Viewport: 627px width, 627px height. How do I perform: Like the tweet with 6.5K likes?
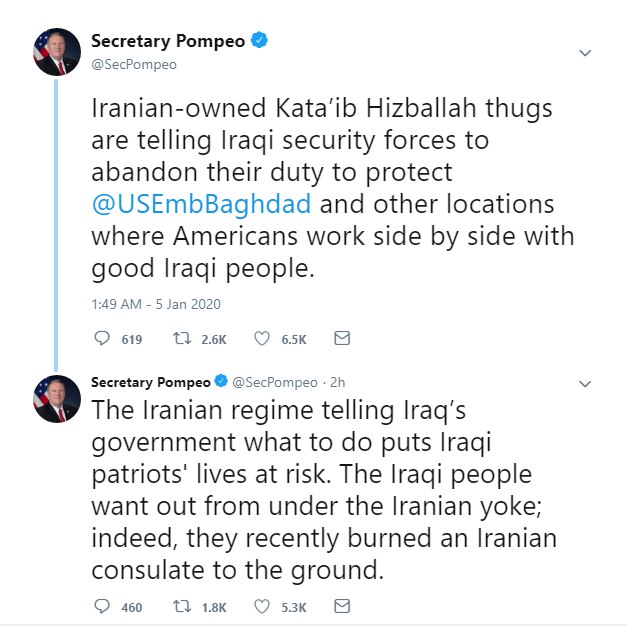coord(263,339)
